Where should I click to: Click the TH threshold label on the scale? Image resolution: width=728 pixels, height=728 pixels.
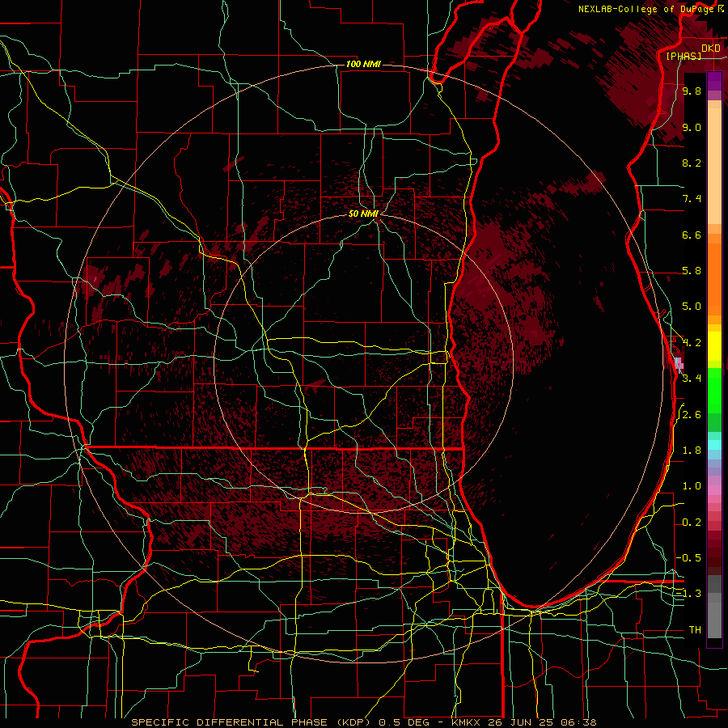(x=695, y=630)
